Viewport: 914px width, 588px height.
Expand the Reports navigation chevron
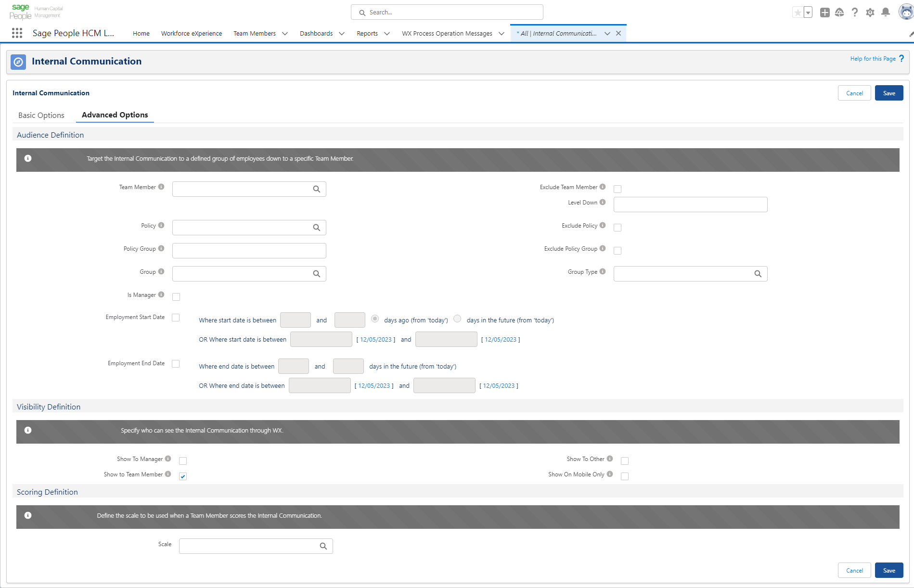(386, 34)
